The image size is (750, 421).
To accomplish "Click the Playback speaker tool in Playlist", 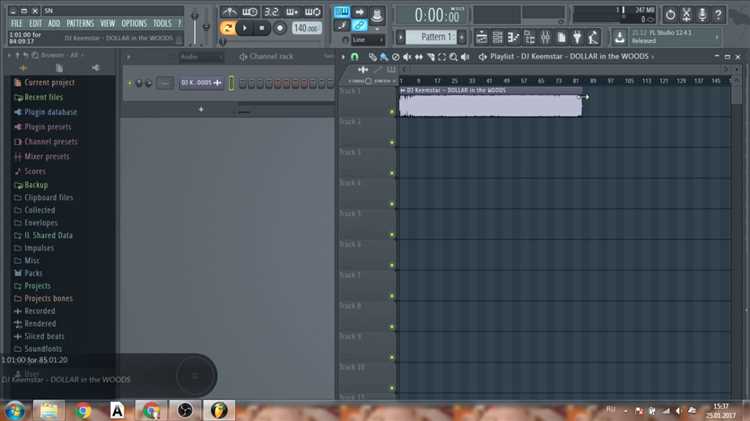I will [x=464, y=57].
